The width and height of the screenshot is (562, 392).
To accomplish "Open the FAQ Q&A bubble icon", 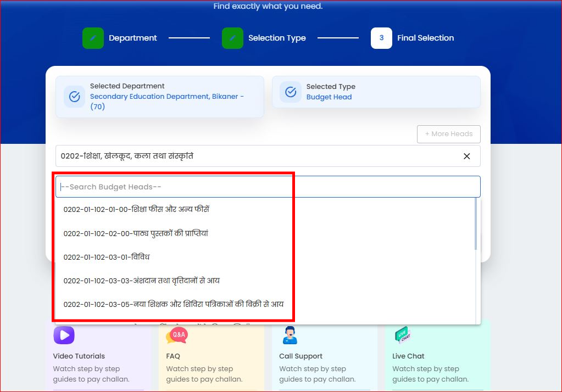I will point(177,335).
